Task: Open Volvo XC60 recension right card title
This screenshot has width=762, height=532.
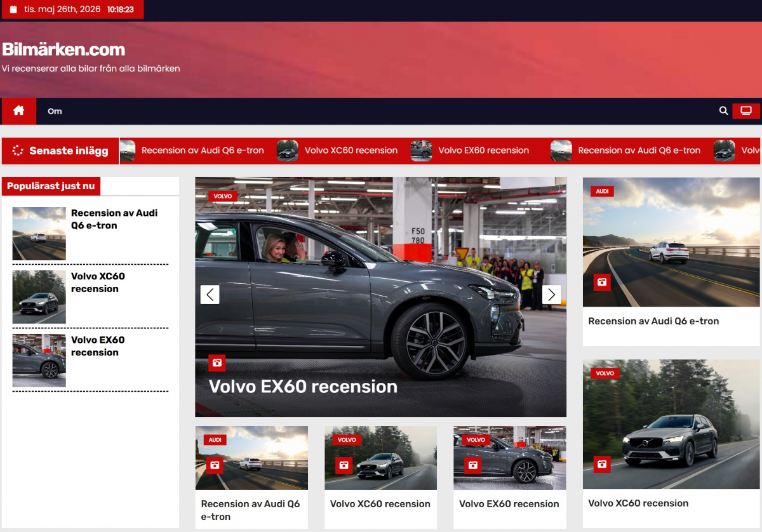Action: click(x=638, y=503)
